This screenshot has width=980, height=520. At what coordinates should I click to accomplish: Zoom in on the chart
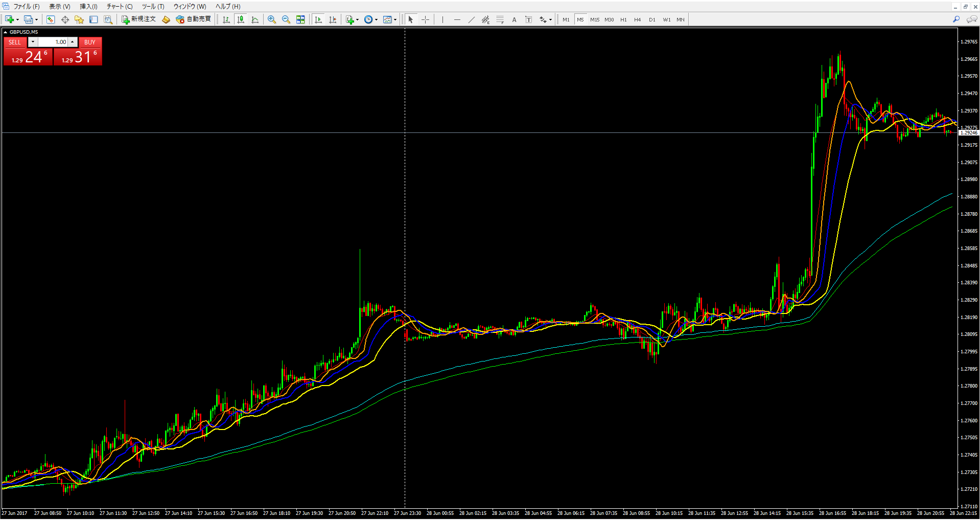coord(272,19)
